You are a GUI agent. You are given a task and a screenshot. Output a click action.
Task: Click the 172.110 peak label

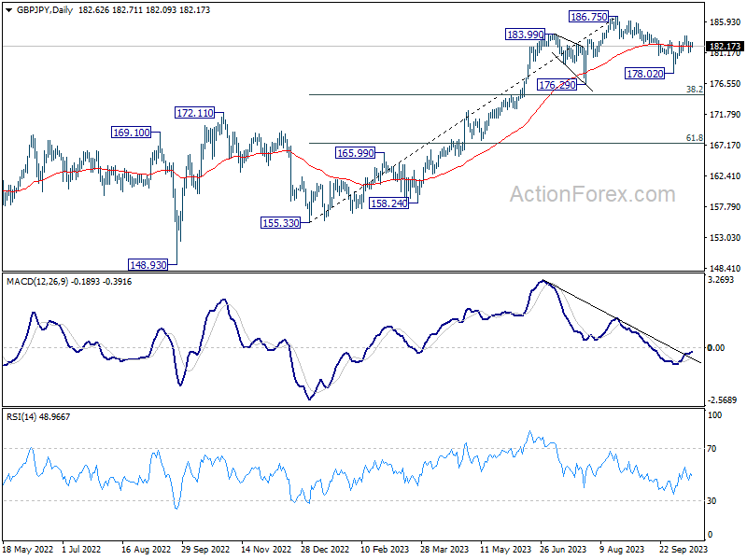click(x=195, y=113)
